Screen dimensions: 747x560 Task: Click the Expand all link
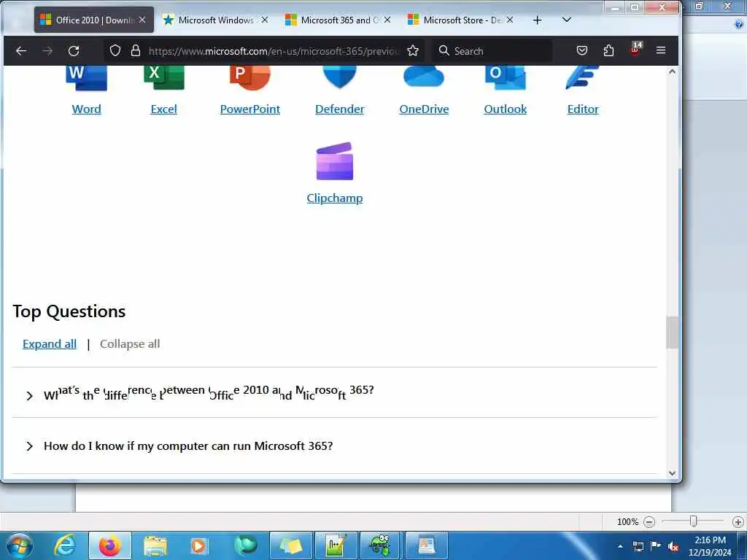[50, 344]
